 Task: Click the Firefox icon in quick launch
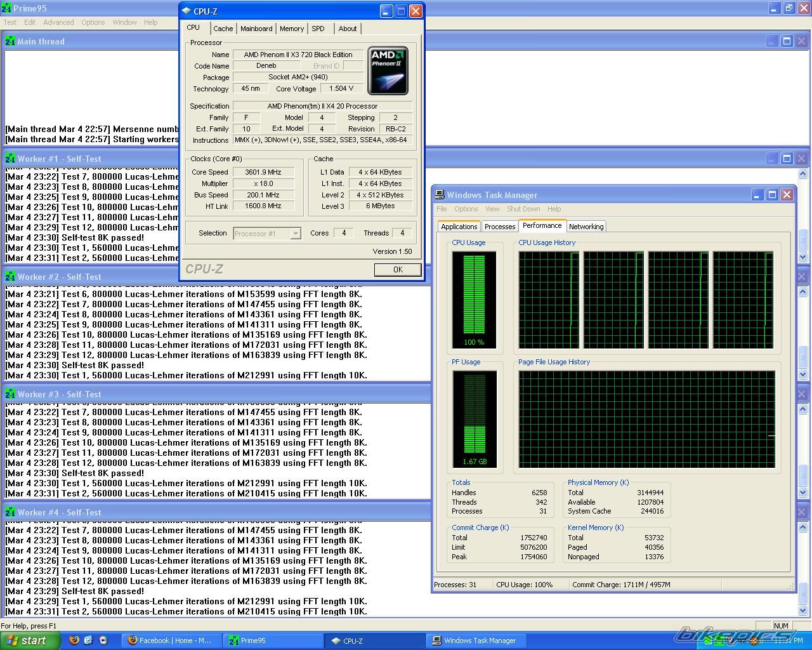(74, 640)
